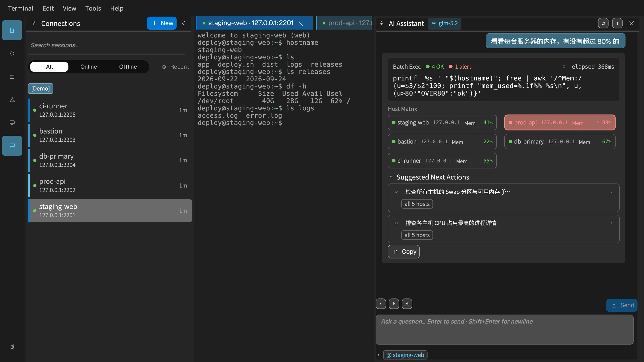Viewport: 644px width, 362px height.
Task: Toggle the [Demo] group tag
Action: tap(41, 88)
